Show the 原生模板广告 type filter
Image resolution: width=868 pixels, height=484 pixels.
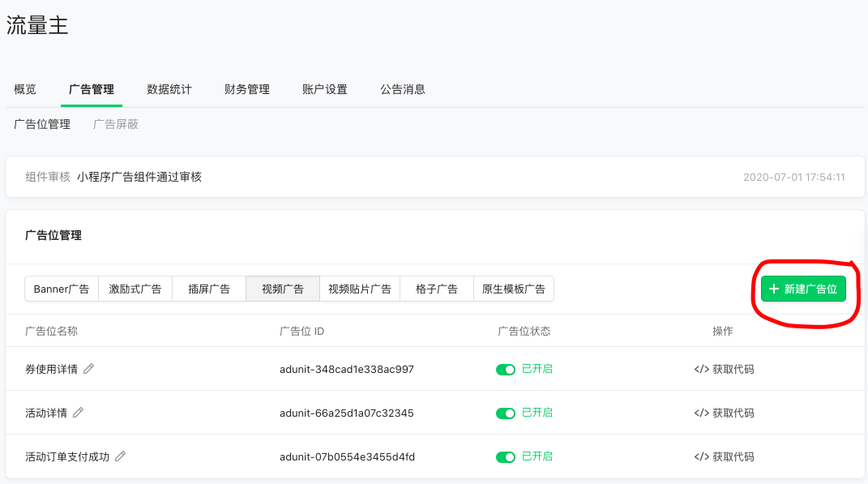pos(514,289)
